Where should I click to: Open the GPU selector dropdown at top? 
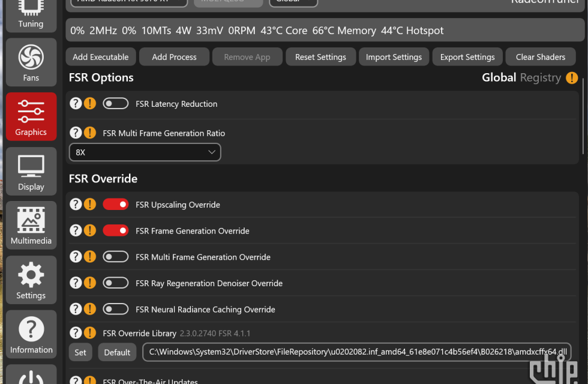[129, 2]
